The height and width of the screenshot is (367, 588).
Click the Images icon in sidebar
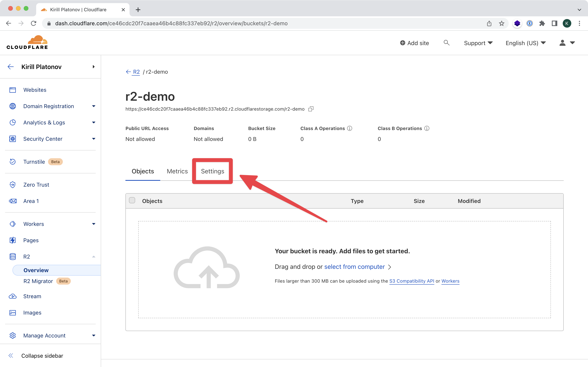click(x=13, y=312)
